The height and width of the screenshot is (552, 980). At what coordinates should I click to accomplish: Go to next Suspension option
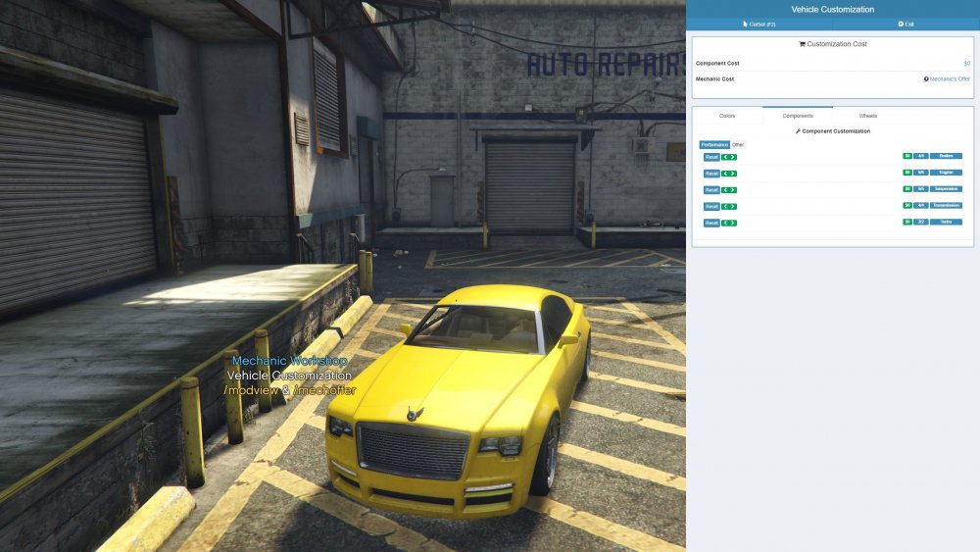(732, 190)
